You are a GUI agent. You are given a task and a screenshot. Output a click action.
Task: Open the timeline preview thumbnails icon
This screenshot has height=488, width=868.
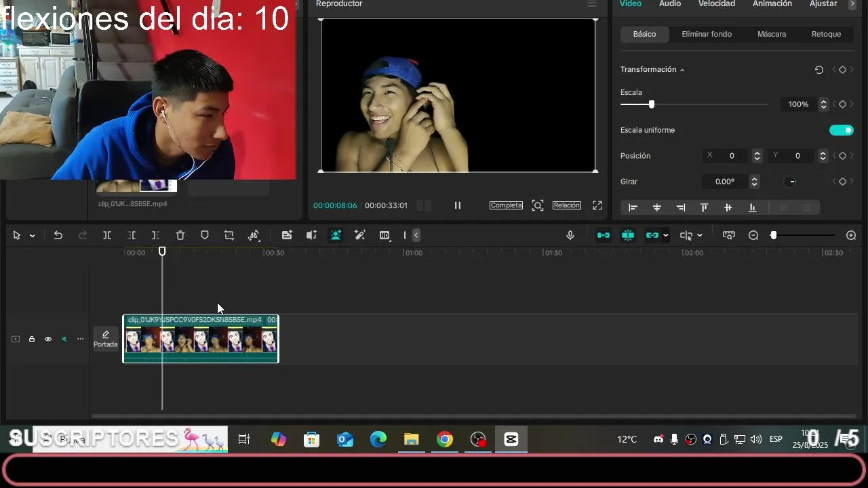[x=729, y=235]
